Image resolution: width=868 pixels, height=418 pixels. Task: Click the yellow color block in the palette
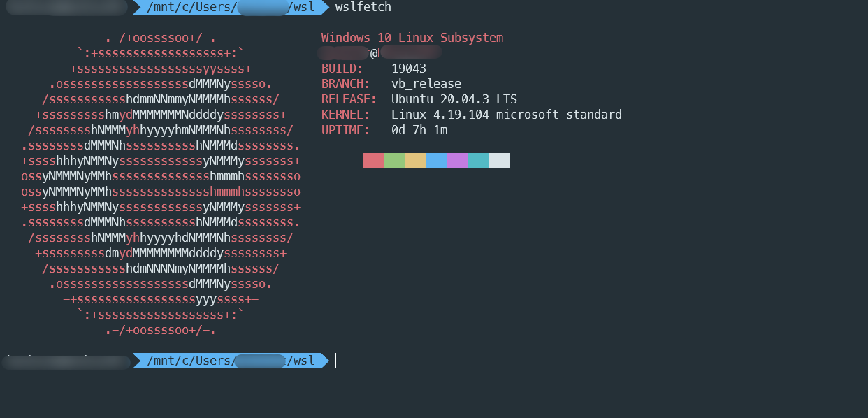pyautogui.click(x=416, y=161)
